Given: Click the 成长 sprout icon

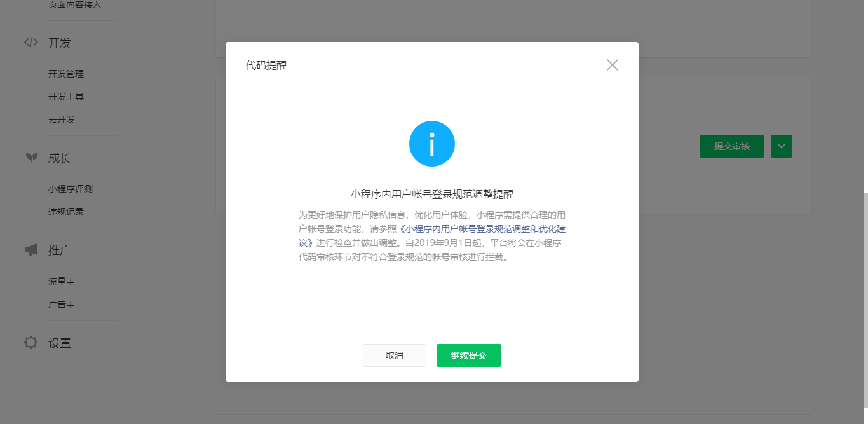Looking at the screenshot, I should click(x=31, y=158).
